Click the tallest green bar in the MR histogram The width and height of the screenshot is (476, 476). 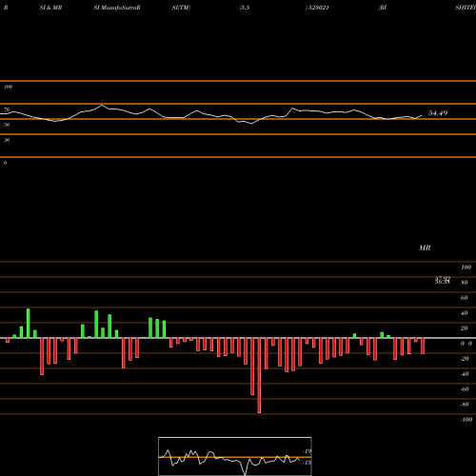click(29, 323)
